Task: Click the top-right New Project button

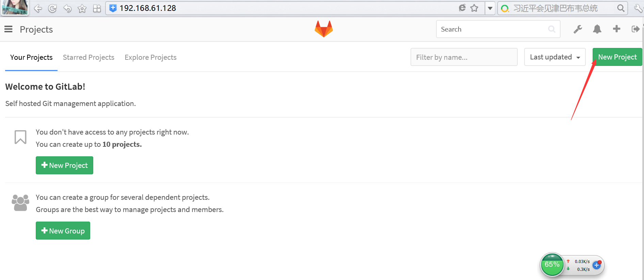Action: [x=617, y=57]
